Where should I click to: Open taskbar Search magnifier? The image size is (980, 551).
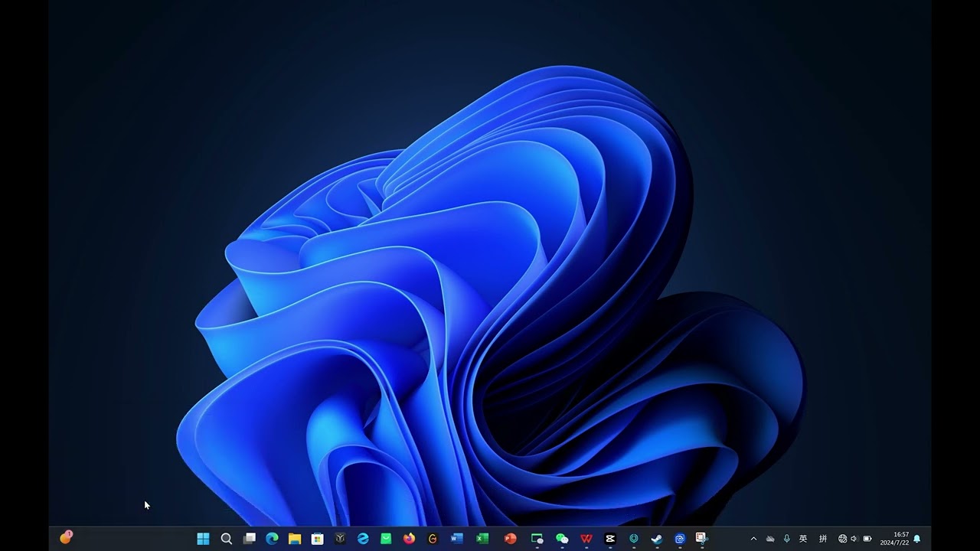[x=226, y=539]
